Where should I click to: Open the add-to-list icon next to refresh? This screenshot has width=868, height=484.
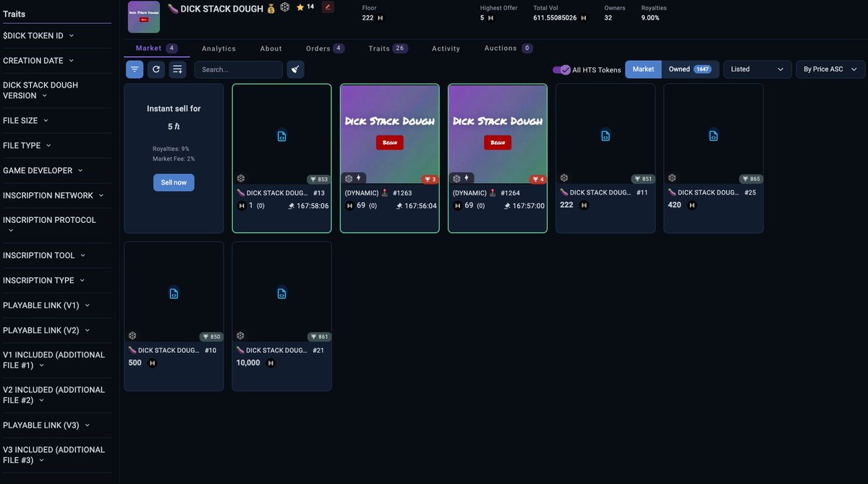(178, 69)
